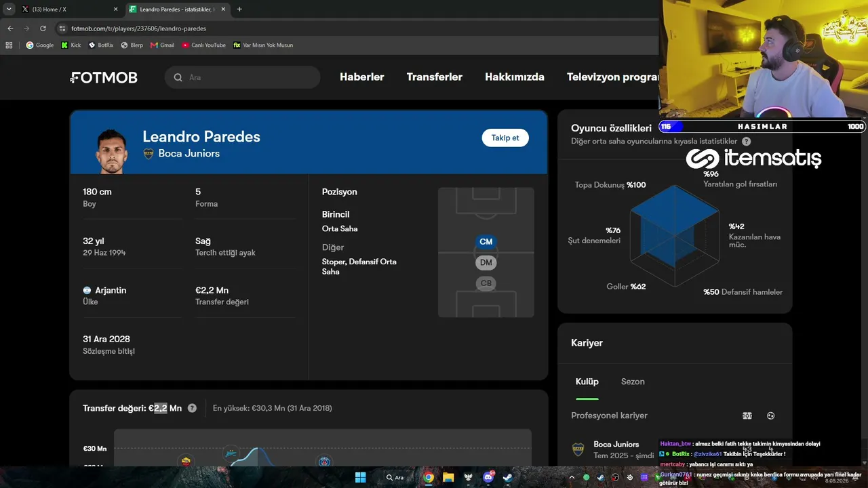Open Chrome from the taskbar

429,477
